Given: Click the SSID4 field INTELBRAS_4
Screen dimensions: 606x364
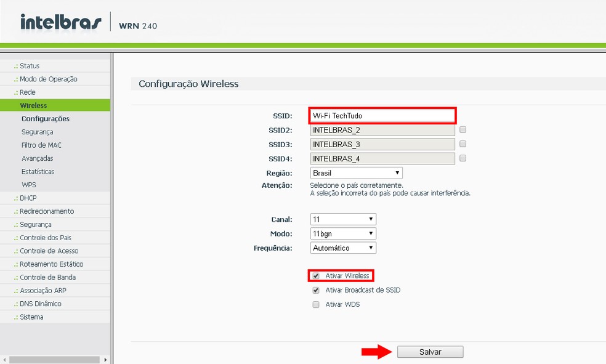Looking at the screenshot, I should [382, 159].
